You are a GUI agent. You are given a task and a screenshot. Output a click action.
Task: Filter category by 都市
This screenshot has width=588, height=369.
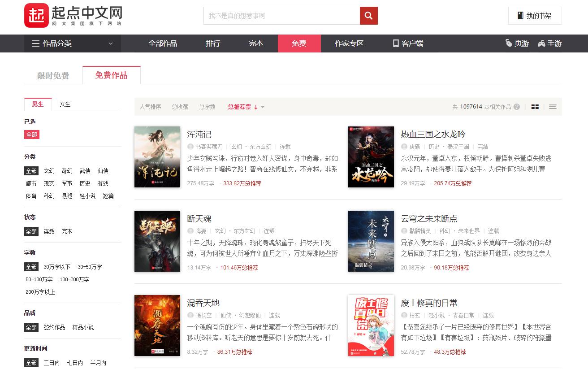tap(31, 183)
